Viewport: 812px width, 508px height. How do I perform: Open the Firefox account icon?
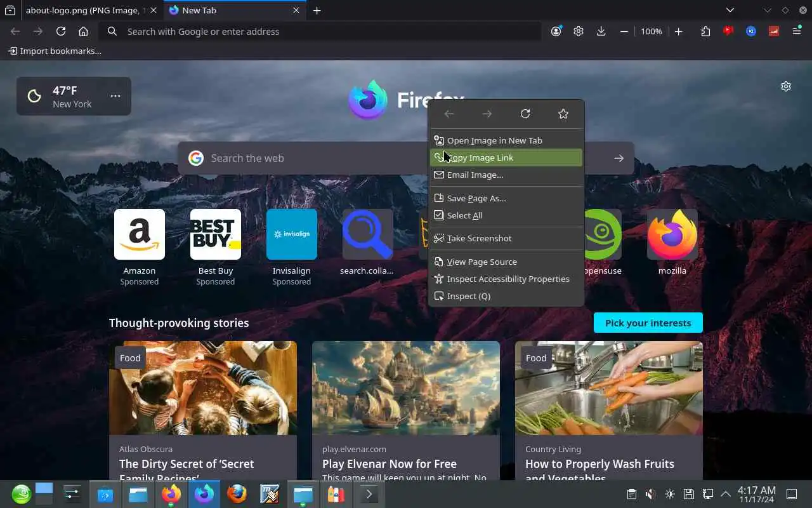[556, 31]
